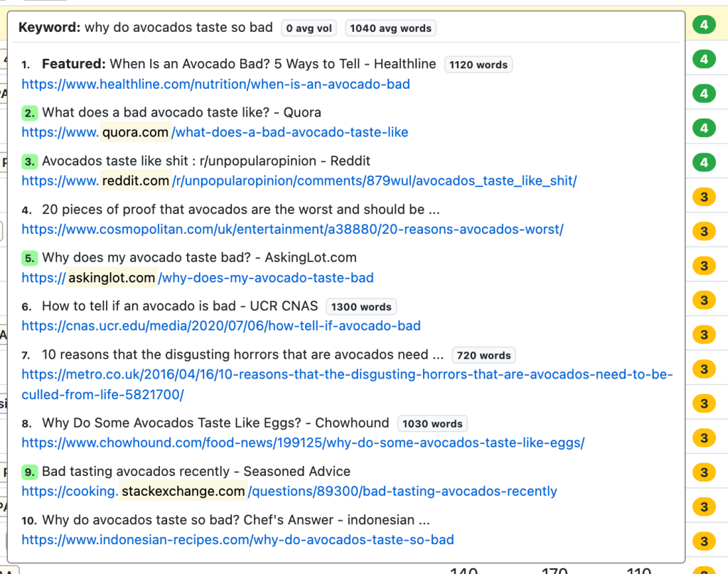Screen dimensions: 728x574
Task: Open the cooking.stackexchange bad-tasting avocados link
Action: coord(289,492)
